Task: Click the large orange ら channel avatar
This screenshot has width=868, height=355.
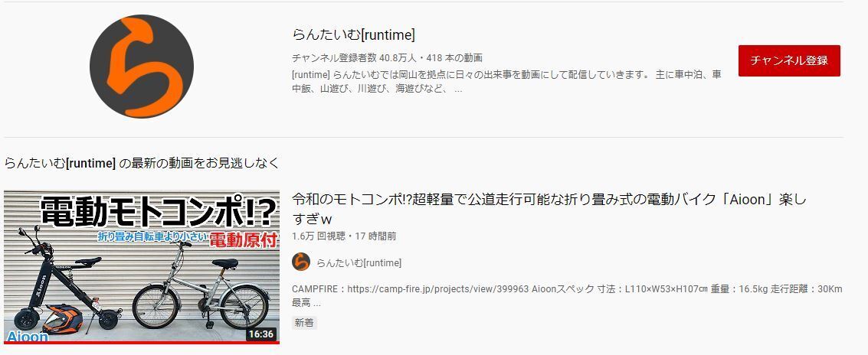Action: coord(142,66)
